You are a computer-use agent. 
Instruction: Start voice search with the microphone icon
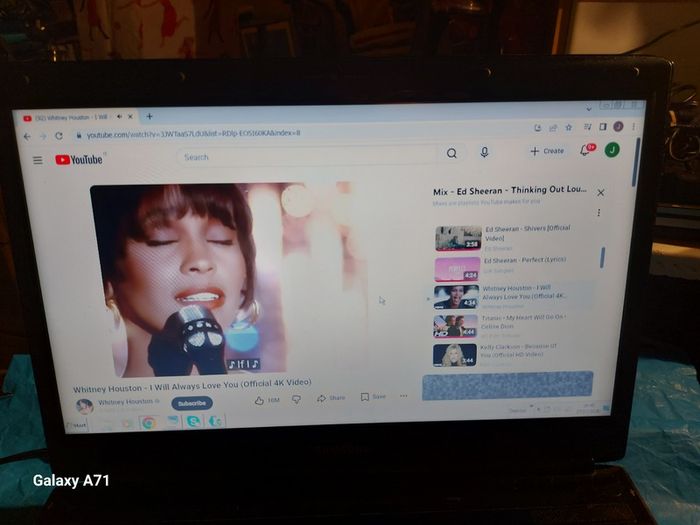point(484,152)
